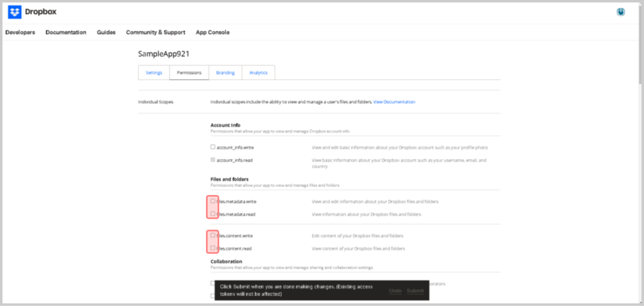644x306 pixels.
Task: Open Guides in the navigation bar
Action: click(x=106, y=32)
